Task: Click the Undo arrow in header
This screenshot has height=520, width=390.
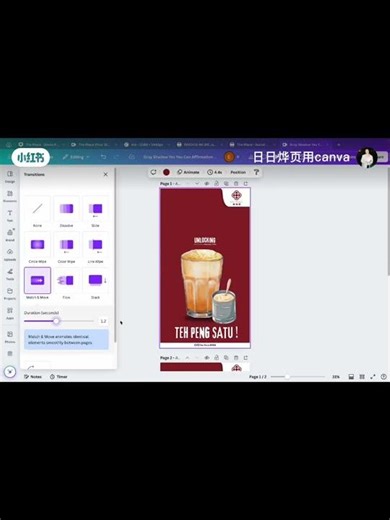Action: coord(103,157)
